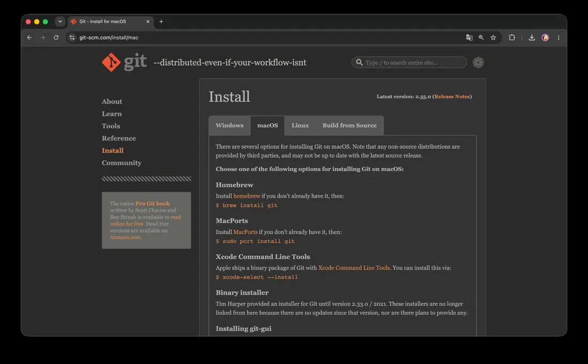Click the read online for free link
This screenshot has width=588, height=364.
coord(145,220)
